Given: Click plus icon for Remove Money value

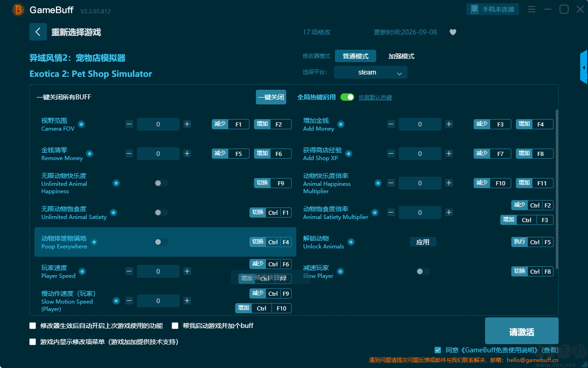Looking at the screenshot, I should point(187,154).
